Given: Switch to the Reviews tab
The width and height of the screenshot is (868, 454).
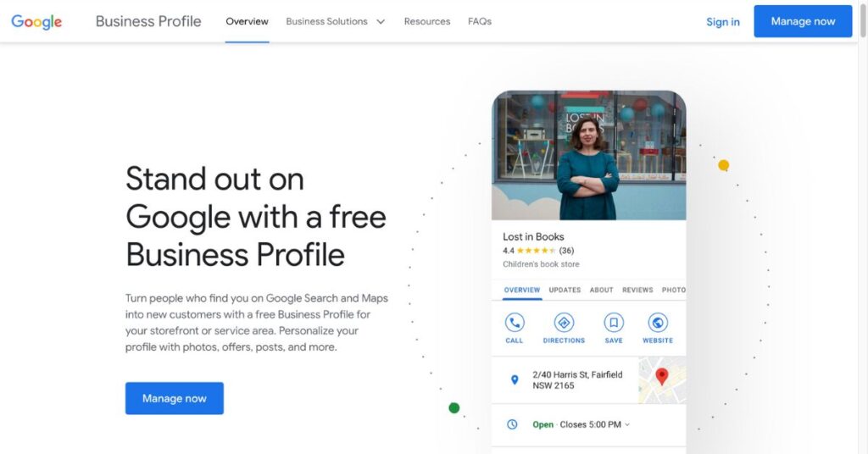Looking at the screenshot, I should point(637,290).
